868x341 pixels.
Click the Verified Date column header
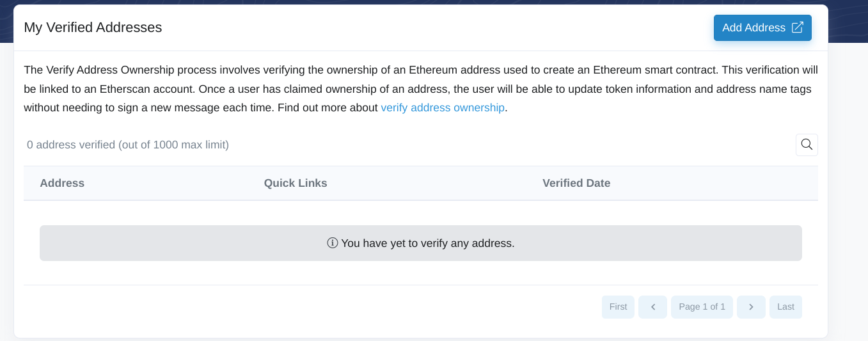(x=576, y=183)
